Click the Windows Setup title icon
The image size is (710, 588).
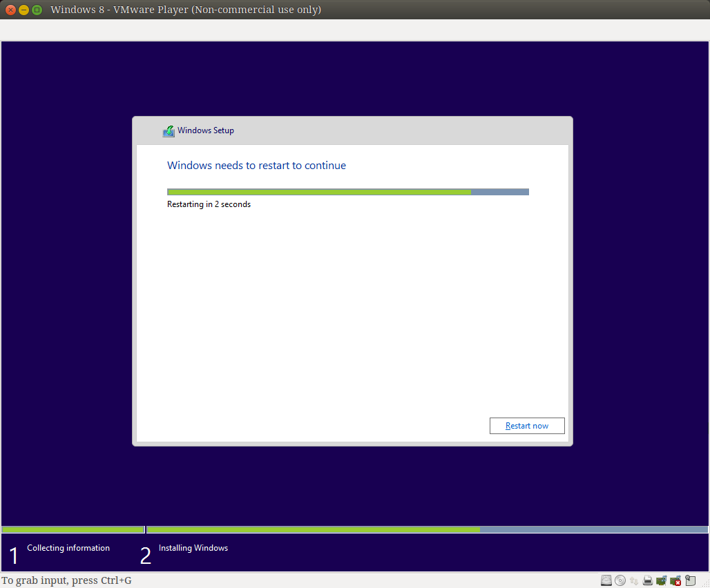click(x=169, y=130)
